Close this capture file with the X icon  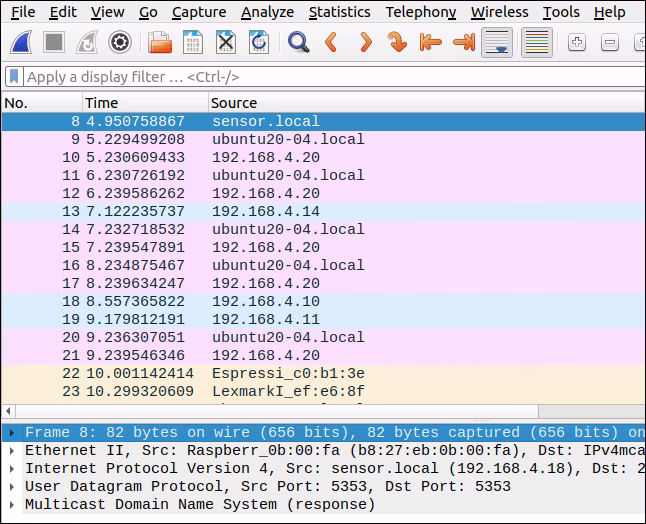click(x=226, y=42)
